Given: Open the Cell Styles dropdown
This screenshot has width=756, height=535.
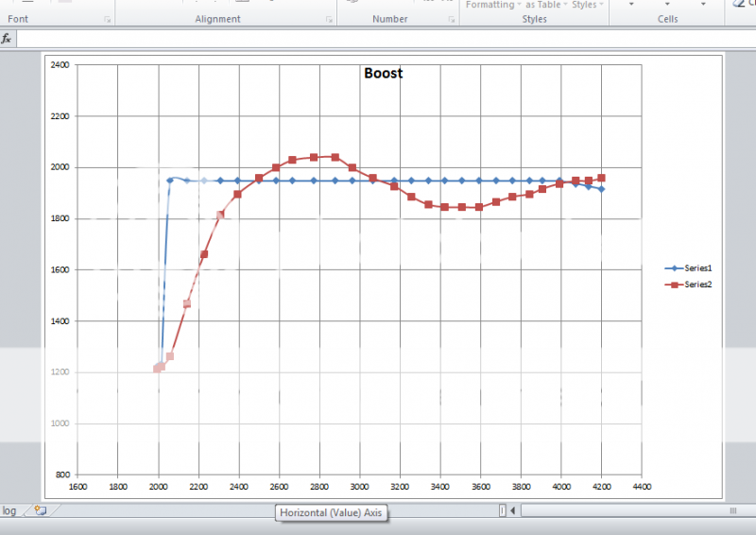Looking at the screenshot, I should click(587, 5).
